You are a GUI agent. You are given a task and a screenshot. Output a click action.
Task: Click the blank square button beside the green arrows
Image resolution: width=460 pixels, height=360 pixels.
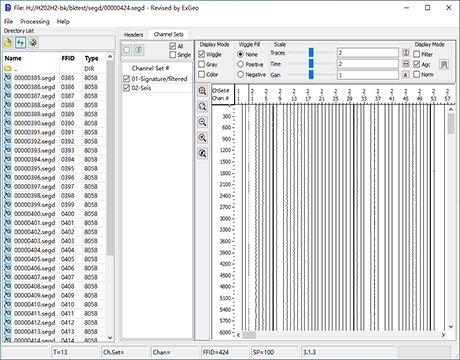coord(127,50)
